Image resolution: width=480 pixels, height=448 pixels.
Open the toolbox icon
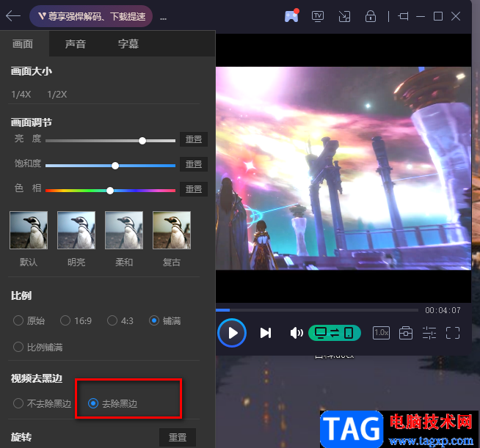pyautogui.click(x=406, y=333)
